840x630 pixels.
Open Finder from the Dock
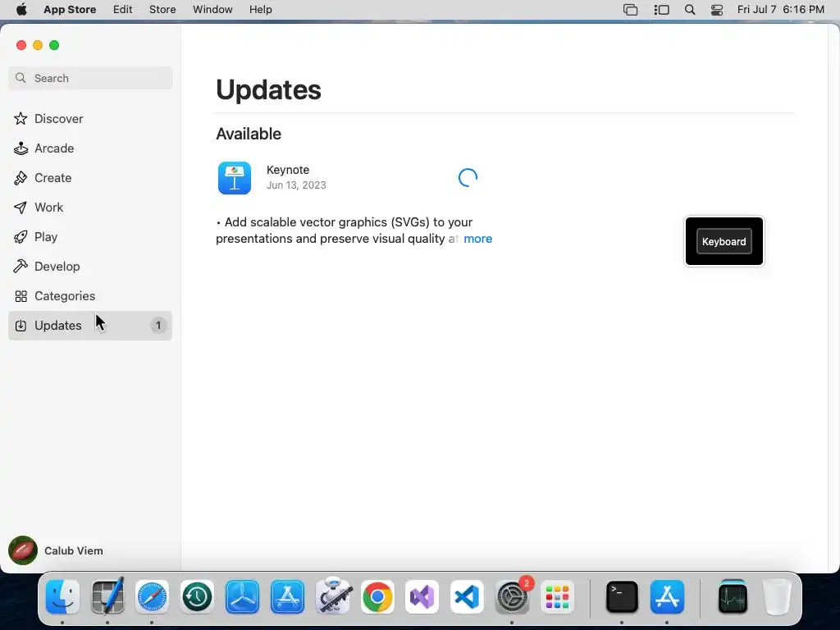62,596
